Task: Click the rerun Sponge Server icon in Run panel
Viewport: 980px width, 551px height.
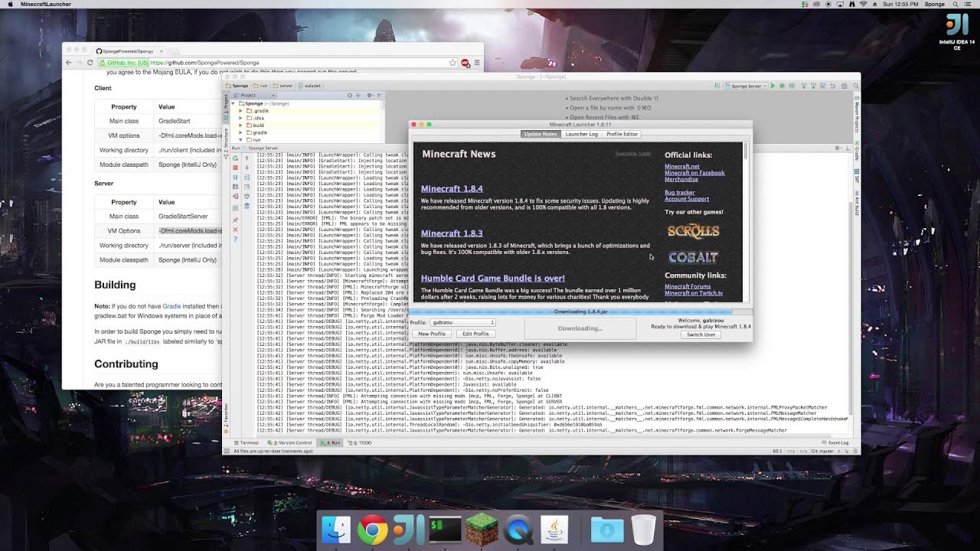Action: click(x=236, y=158)
